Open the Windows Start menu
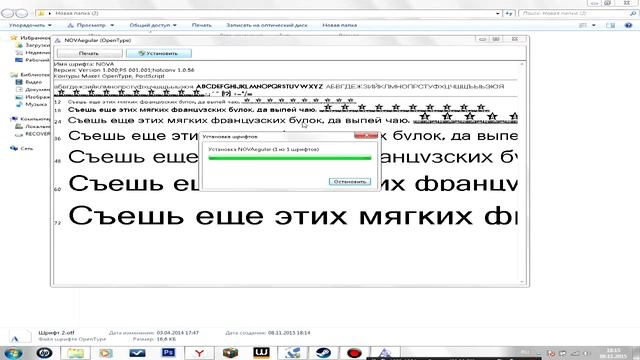Screen dimensions: 640x360 [13, 353]
